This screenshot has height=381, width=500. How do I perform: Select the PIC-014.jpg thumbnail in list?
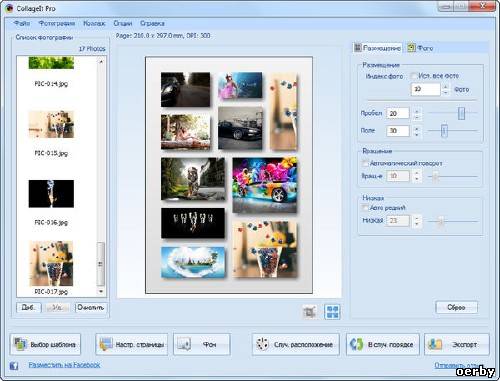51,63
